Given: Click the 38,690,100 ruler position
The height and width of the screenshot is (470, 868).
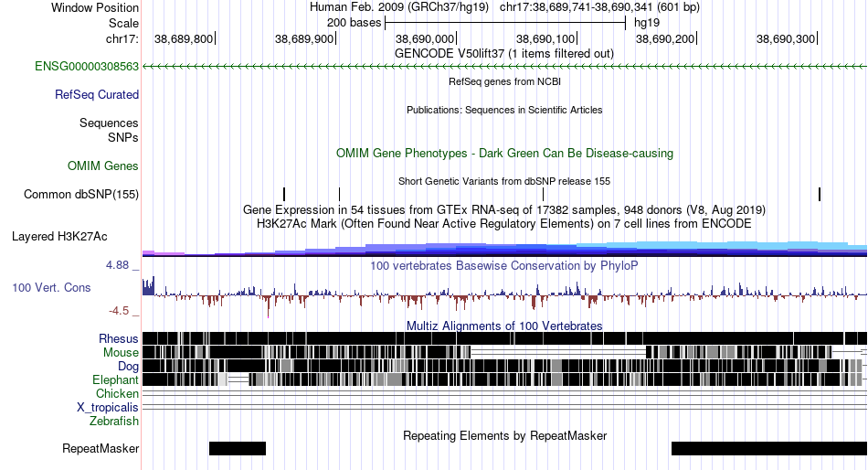Looking at the screenshot, I should tap(545, 38).
